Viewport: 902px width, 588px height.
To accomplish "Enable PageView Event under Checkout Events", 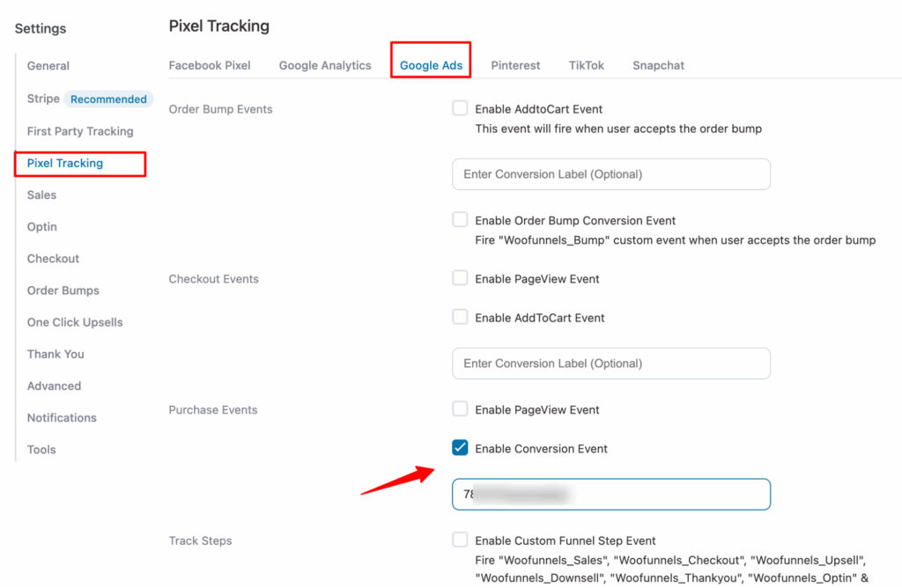I will pyautogui.click(x=459, y=277).
